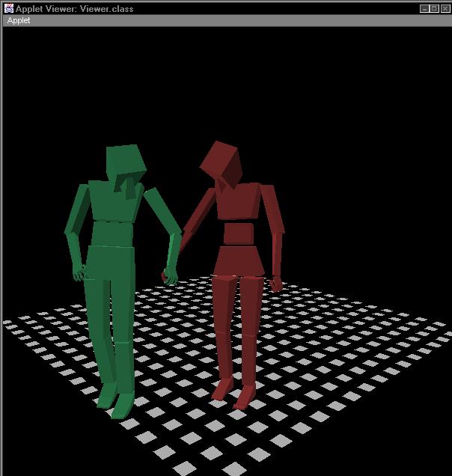Maximize the Applet Viewer window

tap(434, 8)
